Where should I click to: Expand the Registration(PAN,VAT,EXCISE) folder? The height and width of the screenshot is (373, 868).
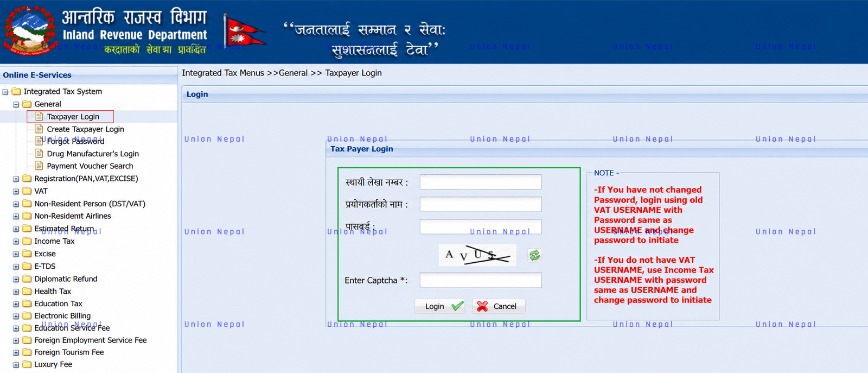tap(16, 179)
